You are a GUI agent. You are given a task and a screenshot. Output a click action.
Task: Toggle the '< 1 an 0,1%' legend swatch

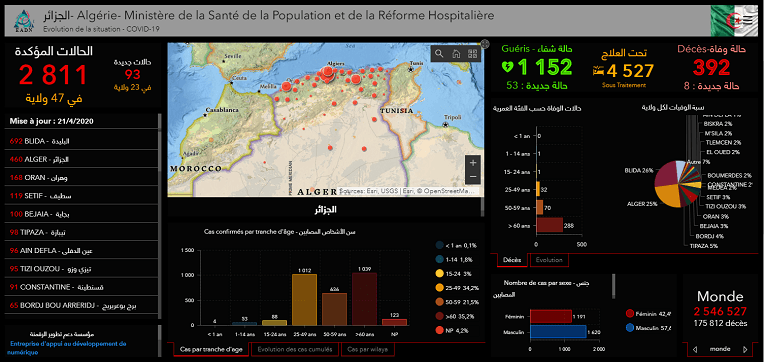pos(440,246)
